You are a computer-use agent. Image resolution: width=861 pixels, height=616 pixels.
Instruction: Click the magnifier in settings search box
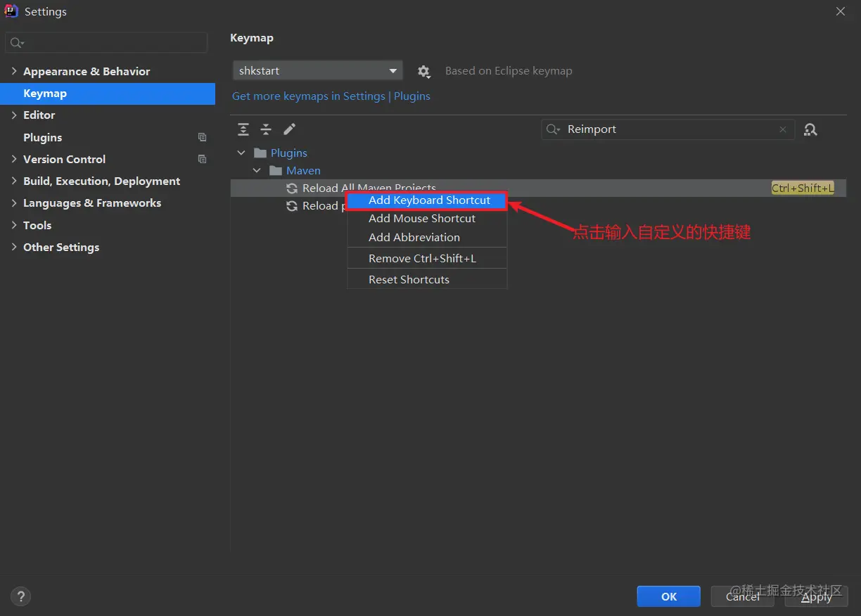click(x=17, y=43)
